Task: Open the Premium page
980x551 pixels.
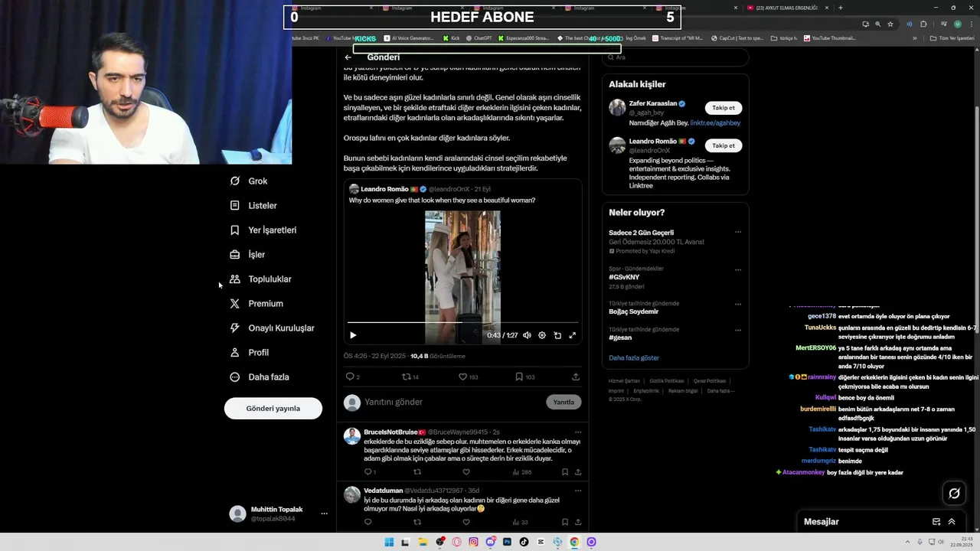Action: pyautogui.click(x=256, y=304)
